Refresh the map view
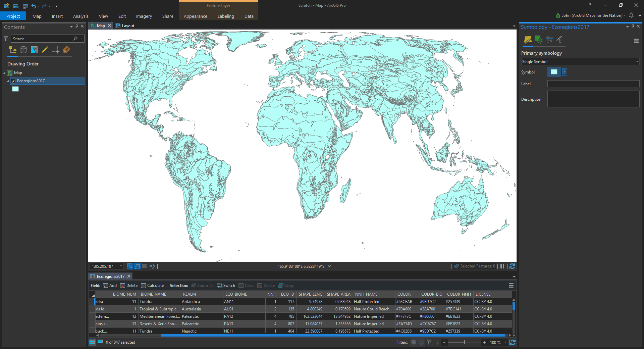The height and width of the screenshot is (349, 644). click(512, 266)
